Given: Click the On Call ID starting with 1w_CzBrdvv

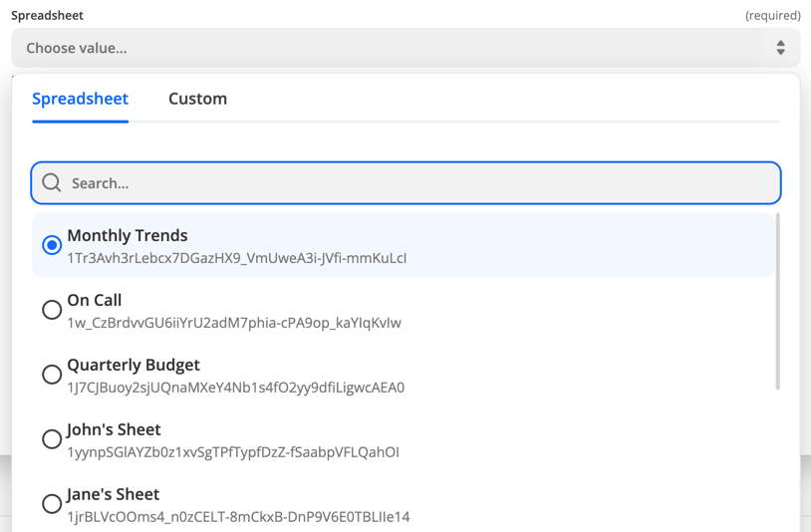Looking at the screenshot, I should point(234,323).
